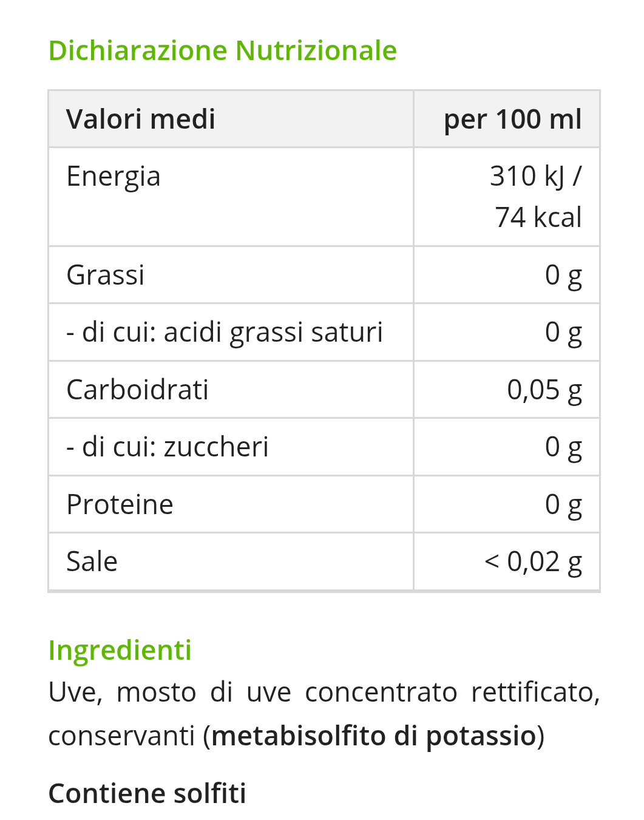
Task: Click the Sale row label
Action: 92,561
